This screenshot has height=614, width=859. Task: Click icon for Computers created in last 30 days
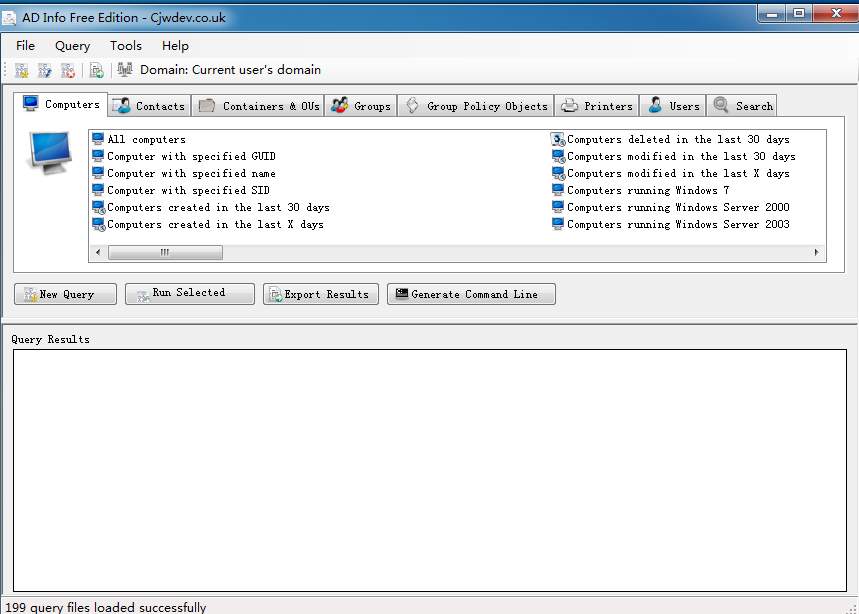coord(99,208)
